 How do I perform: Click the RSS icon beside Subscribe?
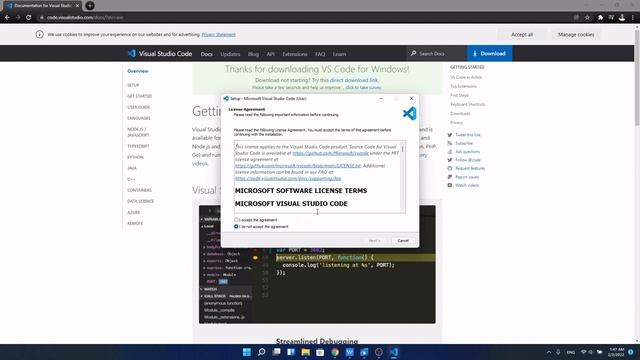[x=450, y=143]
